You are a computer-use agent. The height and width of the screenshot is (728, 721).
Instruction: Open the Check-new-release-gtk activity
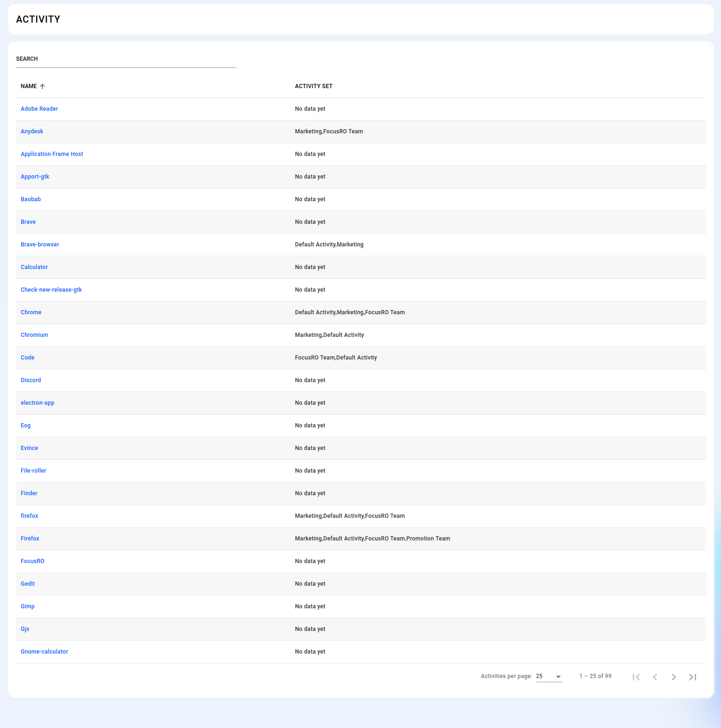pyautogui.click(x=51, y=290)
